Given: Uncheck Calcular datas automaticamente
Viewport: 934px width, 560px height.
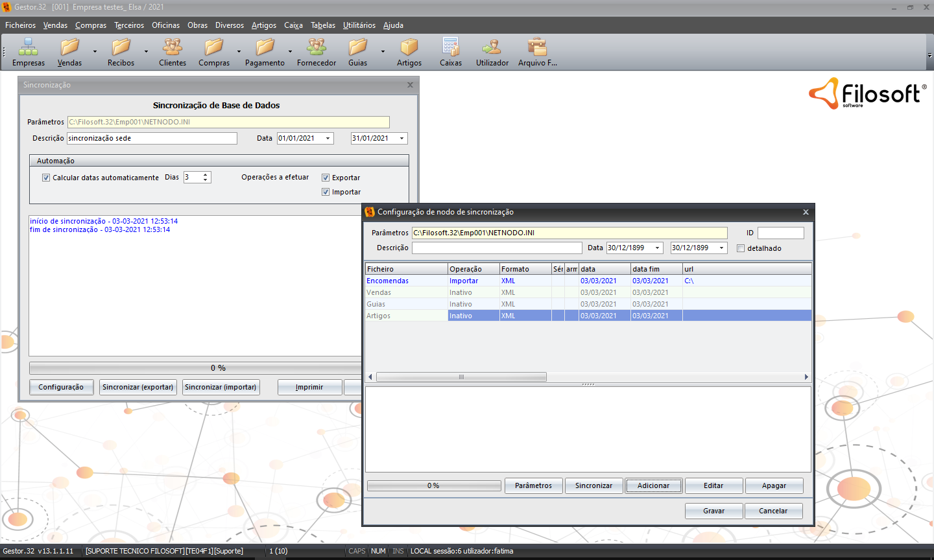Looking at the screenshot, I should [x=46, y=178].
